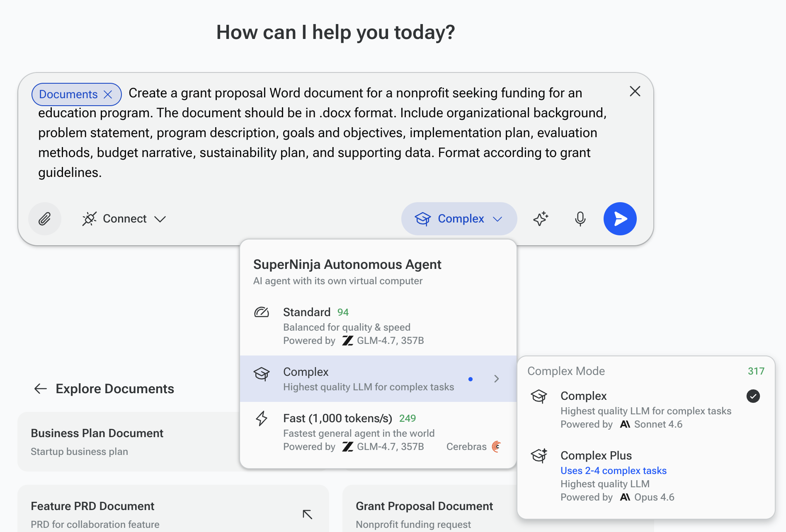786x532 pixels.
Task: Toggle the Complex model selector dropdown
Action: point(459,219)
